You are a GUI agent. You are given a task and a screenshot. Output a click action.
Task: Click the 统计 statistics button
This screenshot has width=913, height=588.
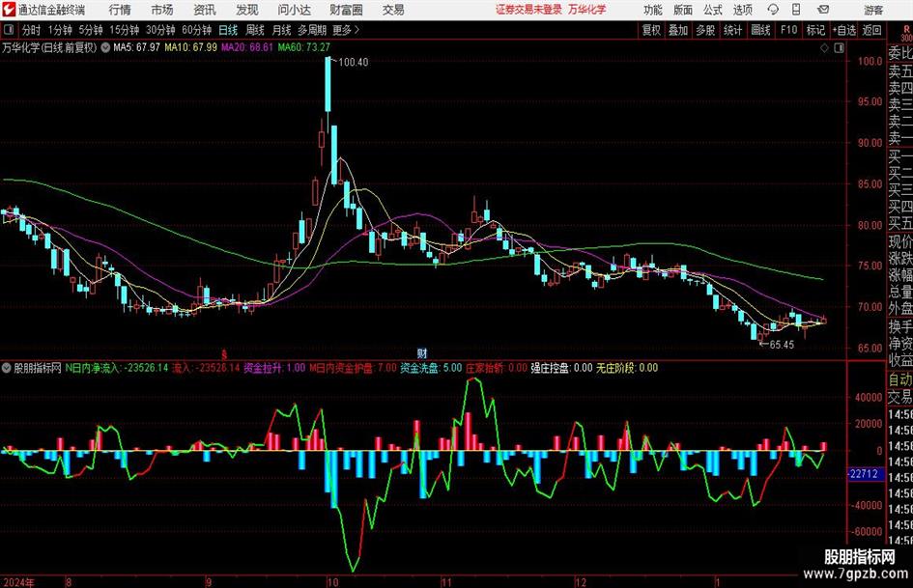tap(732, 30)
